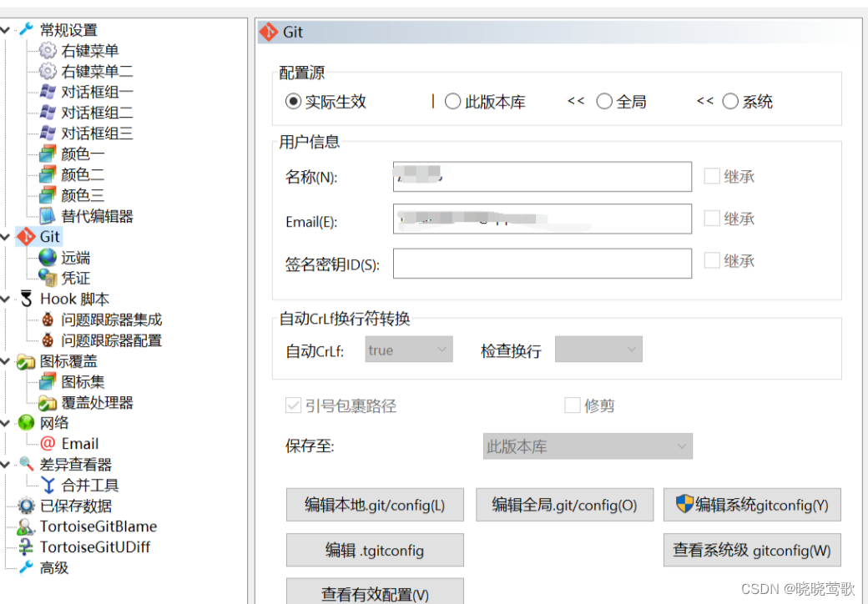Tick the 继承 checkbox for Email

(x=712, y=219)
